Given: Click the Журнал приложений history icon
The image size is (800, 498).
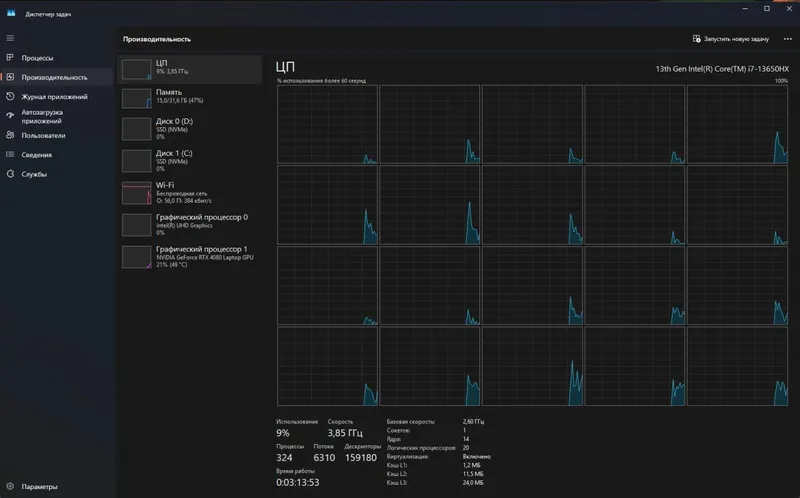Looking at the screenshot, I should point(10,96).
